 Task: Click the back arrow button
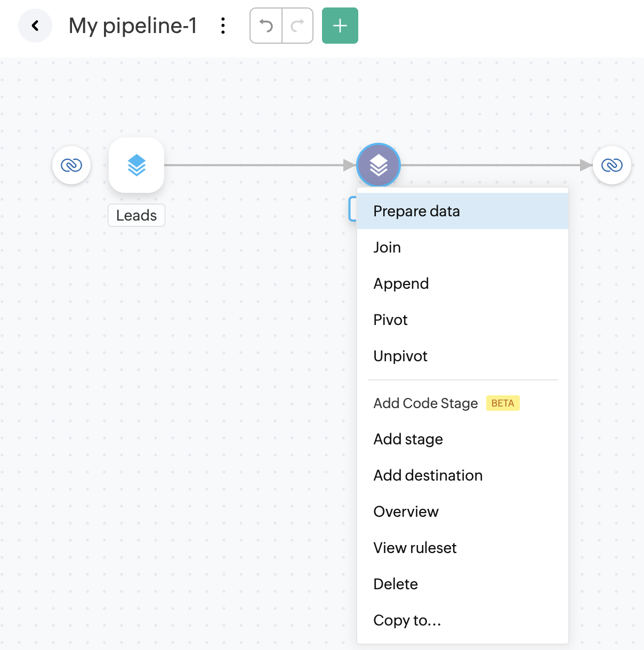pos(35,26)
